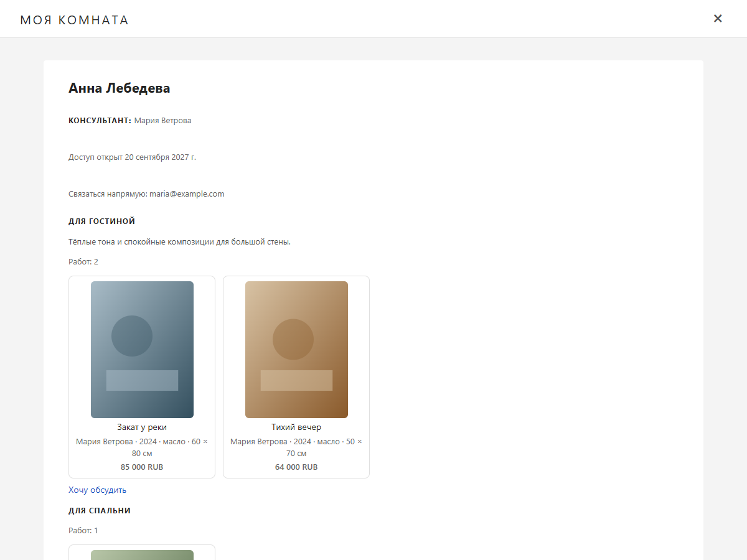747x560 pixels.
Task: Click the consultant name Мария Ветрова in header
Action: tap(163, 121)
